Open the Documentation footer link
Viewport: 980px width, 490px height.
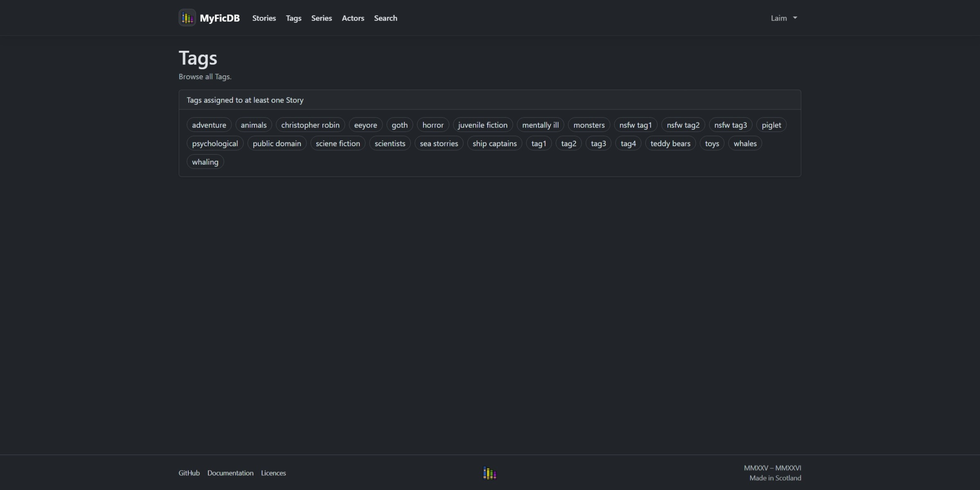point(230,473)
